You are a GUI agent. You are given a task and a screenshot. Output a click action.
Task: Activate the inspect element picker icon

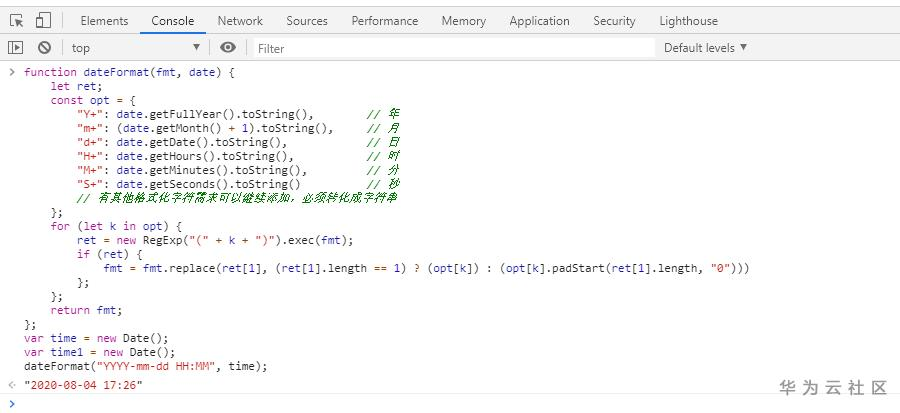tap(17, 20)
